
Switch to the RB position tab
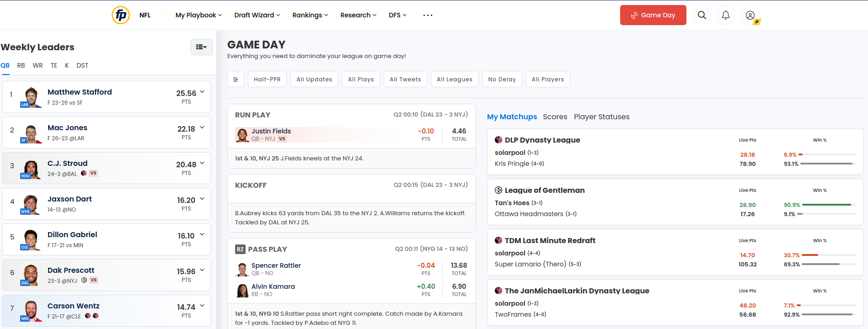(21, 65)
